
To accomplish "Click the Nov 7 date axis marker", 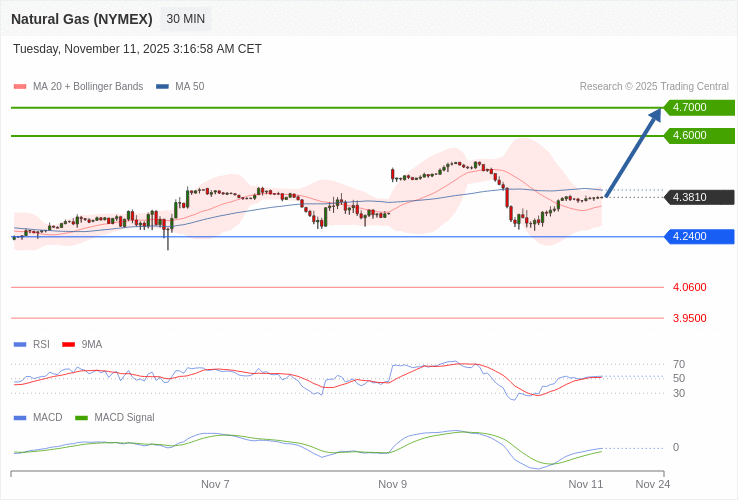I will coord(215,484).
